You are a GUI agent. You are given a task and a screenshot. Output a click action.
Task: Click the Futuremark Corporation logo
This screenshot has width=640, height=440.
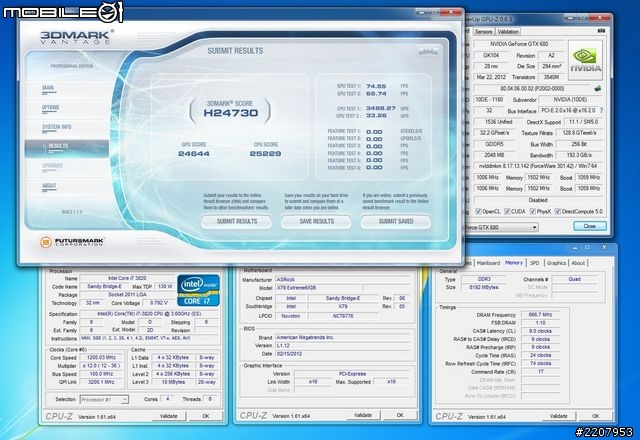[x=72, y=242]
